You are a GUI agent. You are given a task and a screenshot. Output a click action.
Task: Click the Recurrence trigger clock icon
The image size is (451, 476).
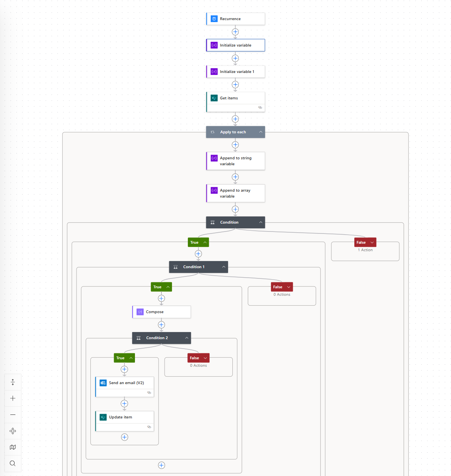click(x=214, y=19)
